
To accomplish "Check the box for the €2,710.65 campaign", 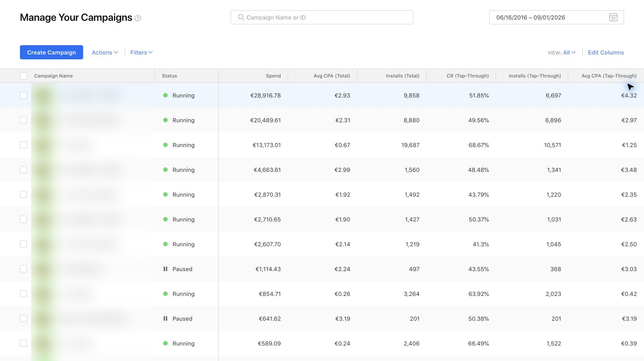I will pos(24,219).
